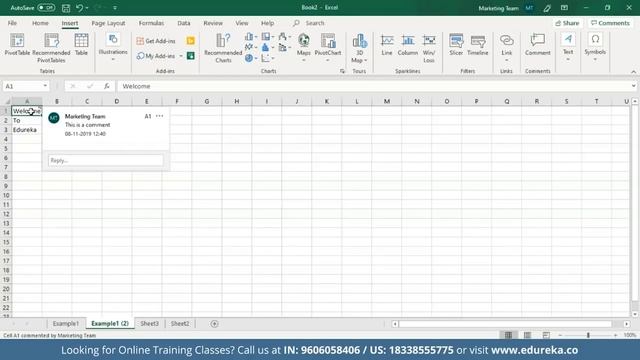Click the Insert Function fx icon
This screenshot has height=360, width=640.
click(107, 86)
